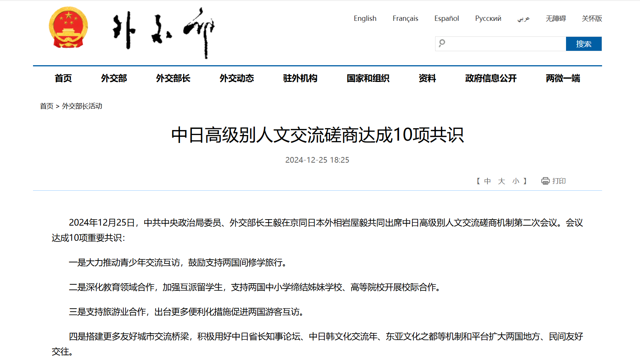Click the national emblem logo
The width and height of the screenshot is (640, 364).
coord(68,28)
